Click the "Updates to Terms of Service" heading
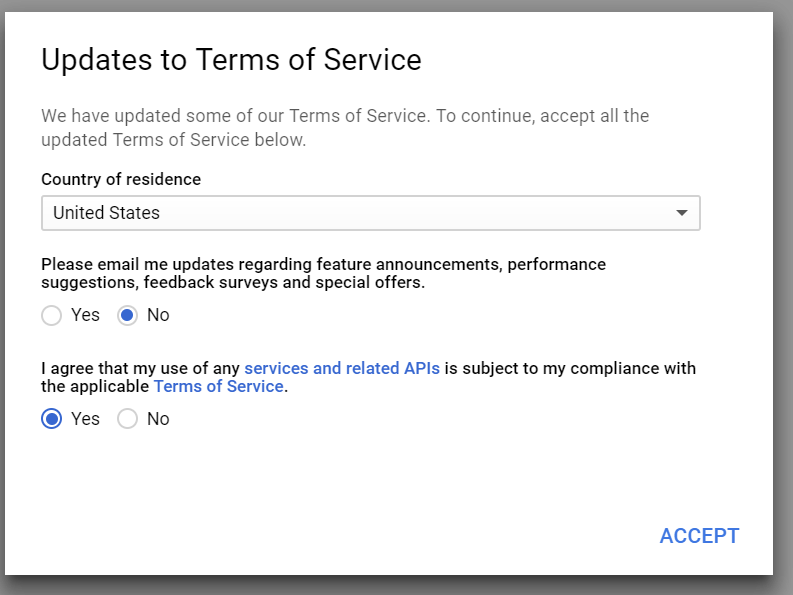Viewport: 793px width, 595px height. [x=231, y=60]
